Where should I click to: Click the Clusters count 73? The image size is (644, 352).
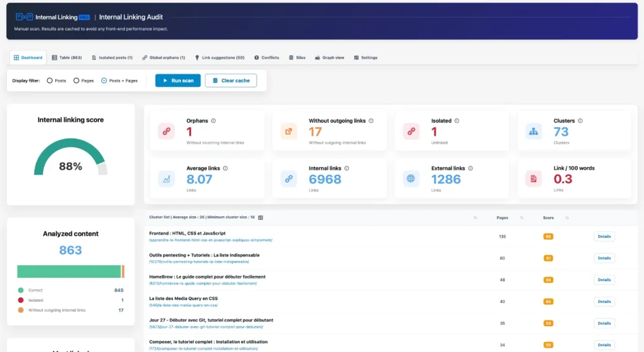tap(561, 132)
